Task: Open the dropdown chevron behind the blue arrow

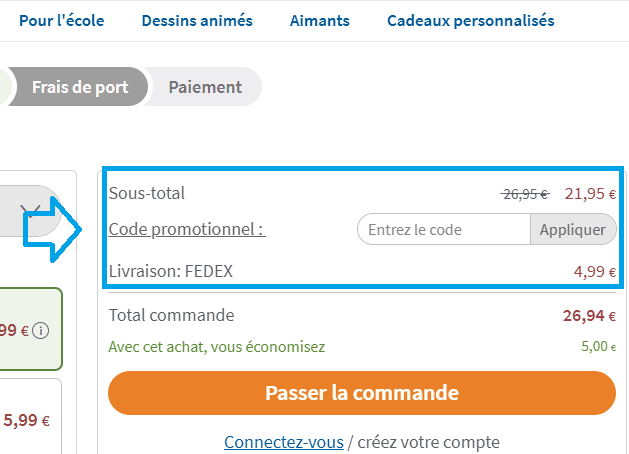Action: 30,209
